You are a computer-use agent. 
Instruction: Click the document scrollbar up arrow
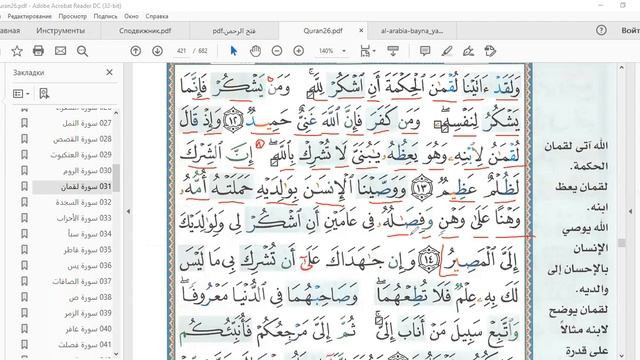point(622,67)
